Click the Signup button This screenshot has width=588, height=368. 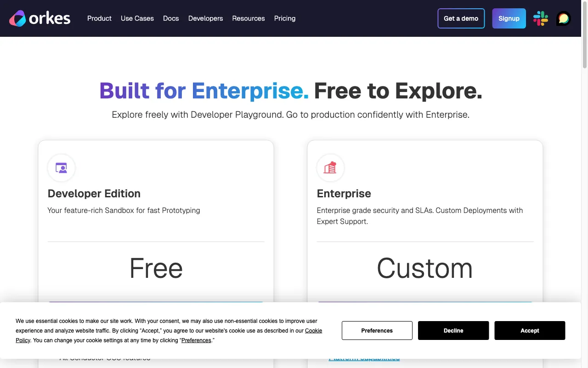(x=509, y=18)
